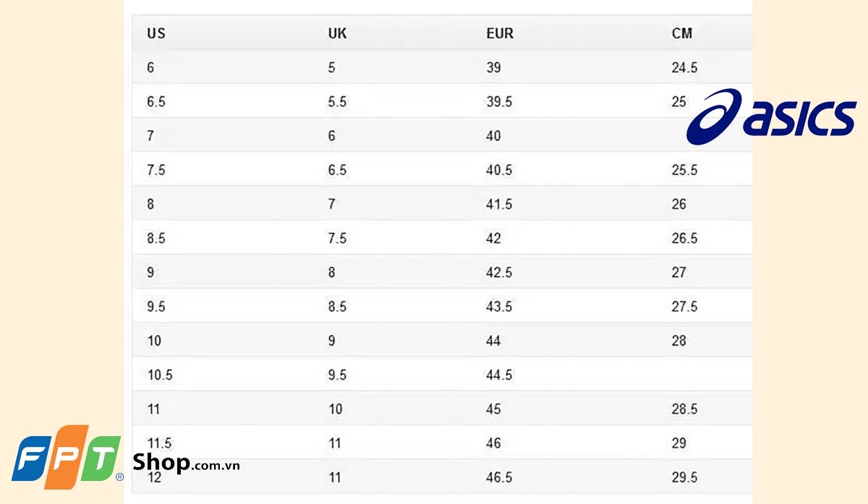Click the 29.5 CM value
The width and height of the screenshot is (868, 504).
tap(684, 477)
